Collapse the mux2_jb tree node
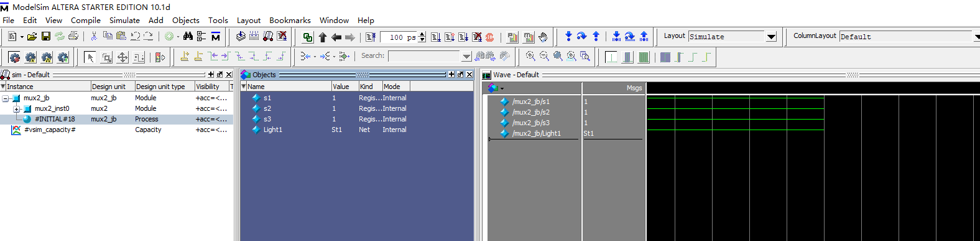This screenshot has width=980, height=241. tap(5, 98)
